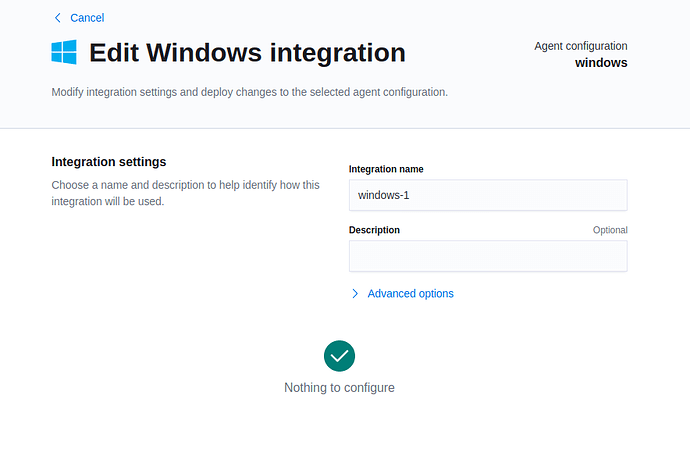This screenshot has height=463, width=690.
Task: Focus the Integration name input field
Action: click(487, 195)
